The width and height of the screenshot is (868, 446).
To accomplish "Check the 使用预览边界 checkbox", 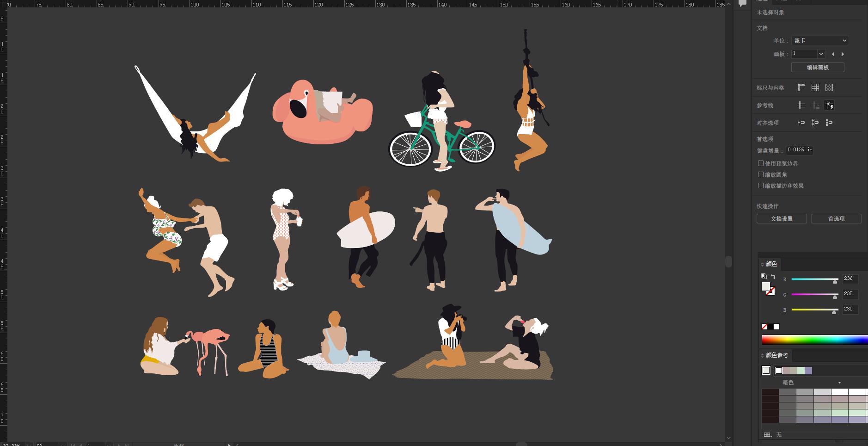I will click(x=761, y=163).
